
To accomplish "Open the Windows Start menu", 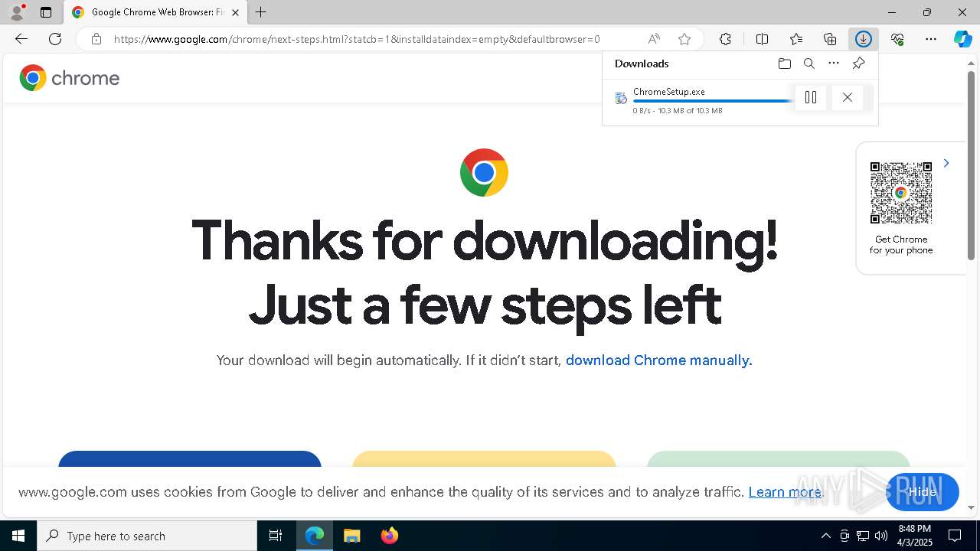I will 18,536.
